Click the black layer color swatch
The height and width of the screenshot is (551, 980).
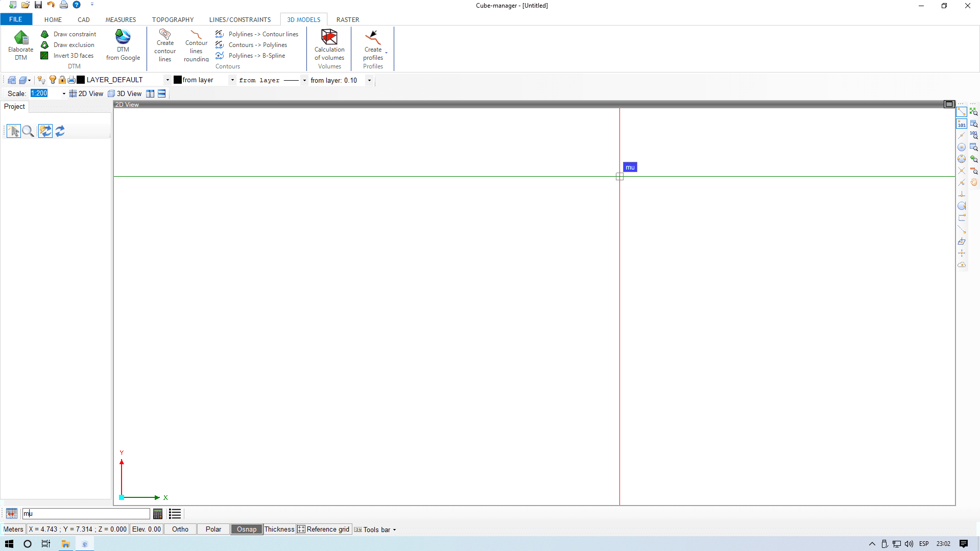(x=81, y=80)
